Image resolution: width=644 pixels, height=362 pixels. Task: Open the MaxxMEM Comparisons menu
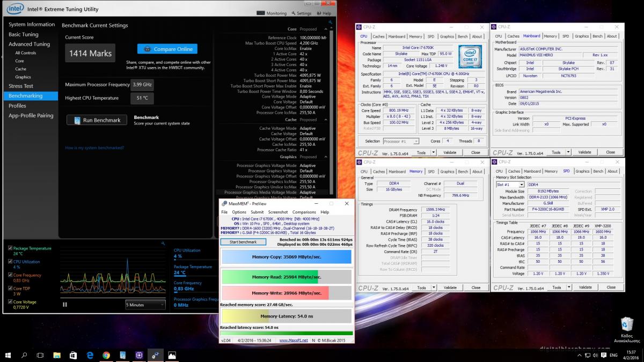click(x=304, y=212)
